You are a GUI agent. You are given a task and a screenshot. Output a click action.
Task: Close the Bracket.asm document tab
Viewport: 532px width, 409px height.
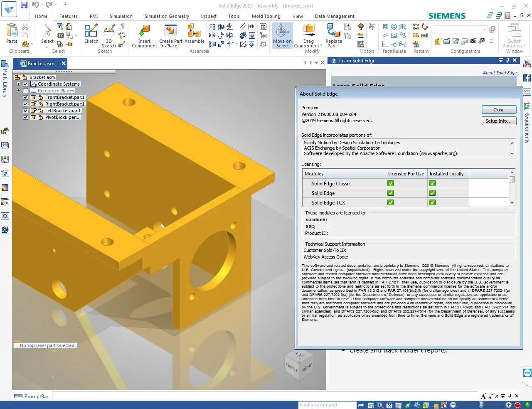(64, 63)
